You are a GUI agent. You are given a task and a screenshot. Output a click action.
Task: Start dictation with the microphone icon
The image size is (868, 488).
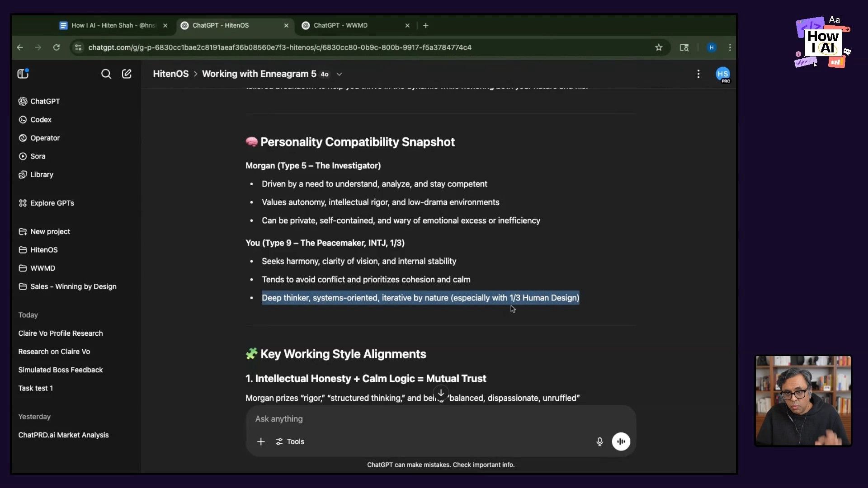599,441
